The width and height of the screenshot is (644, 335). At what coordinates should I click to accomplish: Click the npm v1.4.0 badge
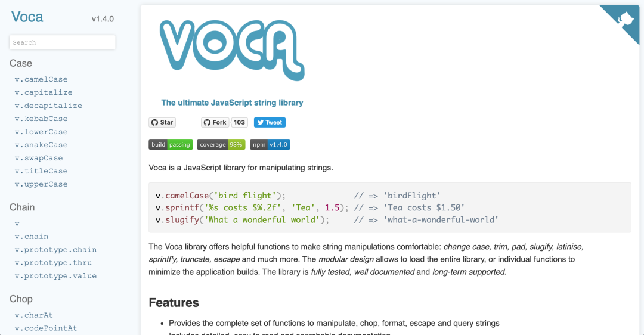click(270, 144)
